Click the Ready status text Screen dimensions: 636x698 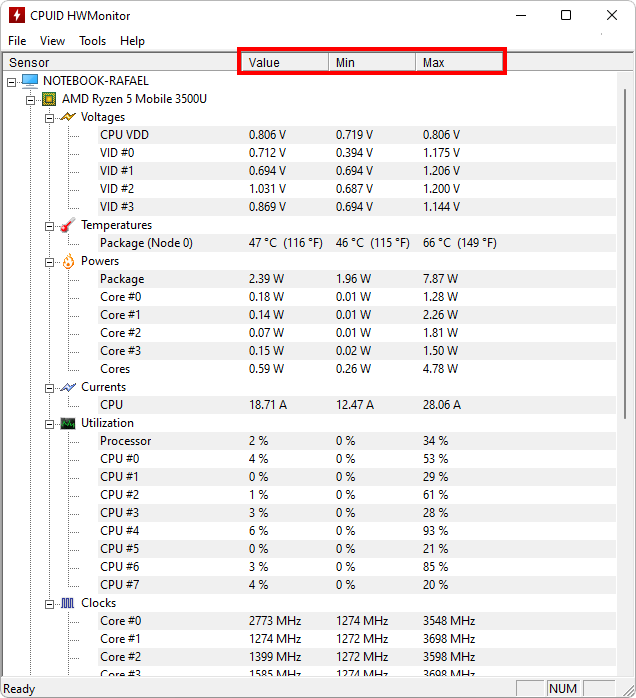tap(19, 689)
